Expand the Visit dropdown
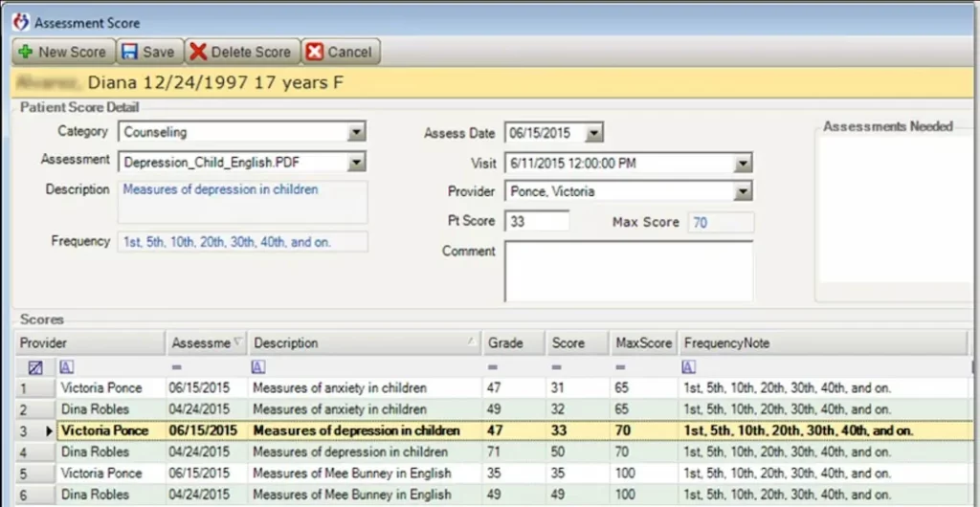The width and height of the screenshot is (980, 507). 743,163
